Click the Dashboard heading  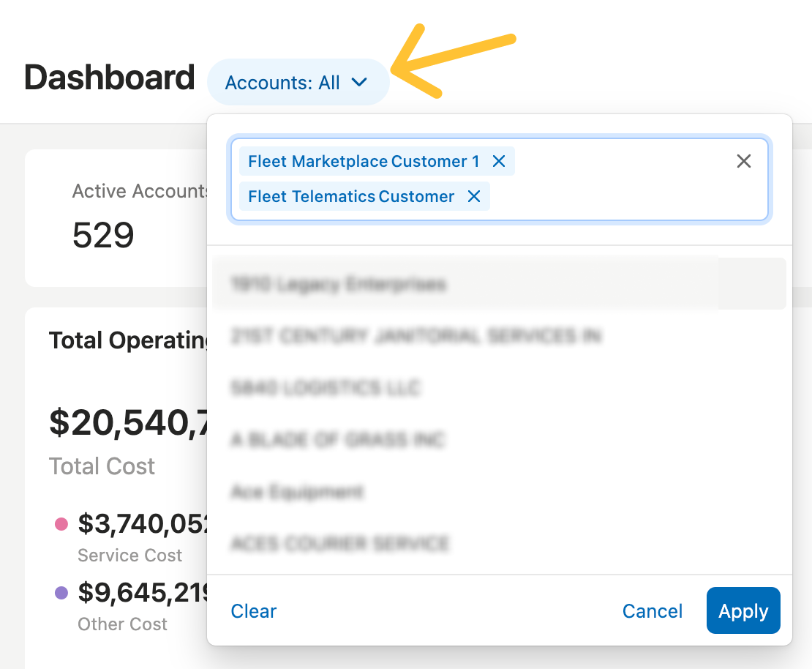[109, 78]
